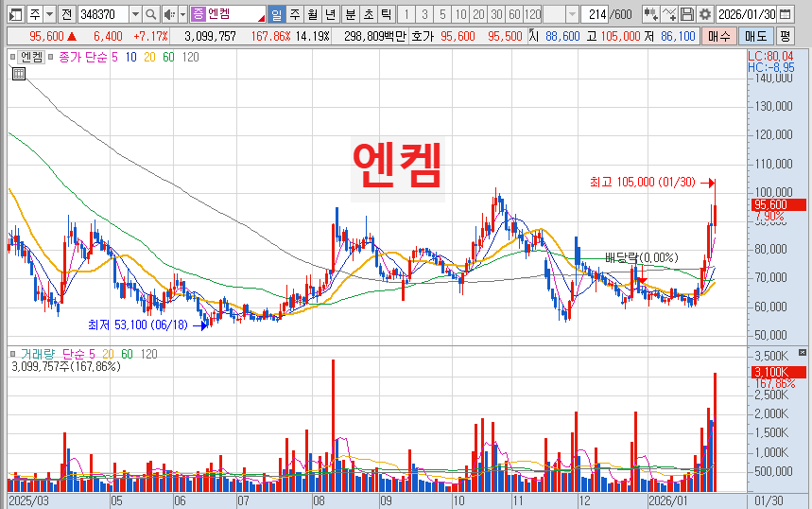The height and width of the screenshot is (509, 812).
Task: Click the 전 button beside stock code
Action: point(66,14)
